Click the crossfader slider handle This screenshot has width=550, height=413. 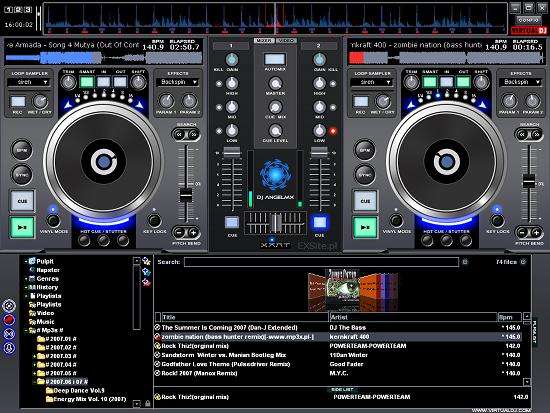tap(276, 222)
